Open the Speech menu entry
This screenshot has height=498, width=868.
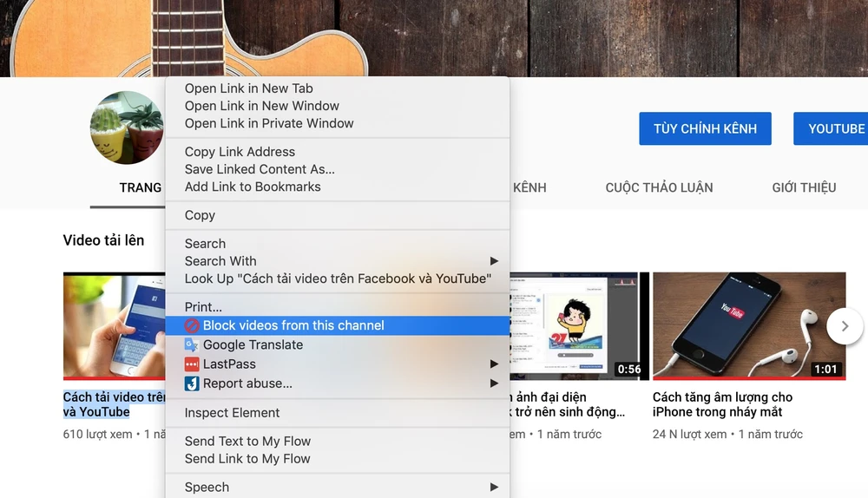click(x=337, y=487)
